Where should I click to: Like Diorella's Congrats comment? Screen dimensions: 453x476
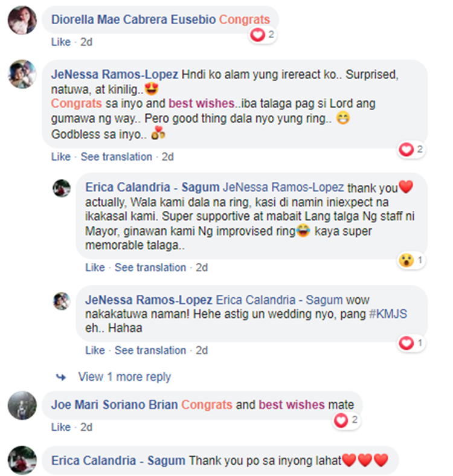(61, 42)
